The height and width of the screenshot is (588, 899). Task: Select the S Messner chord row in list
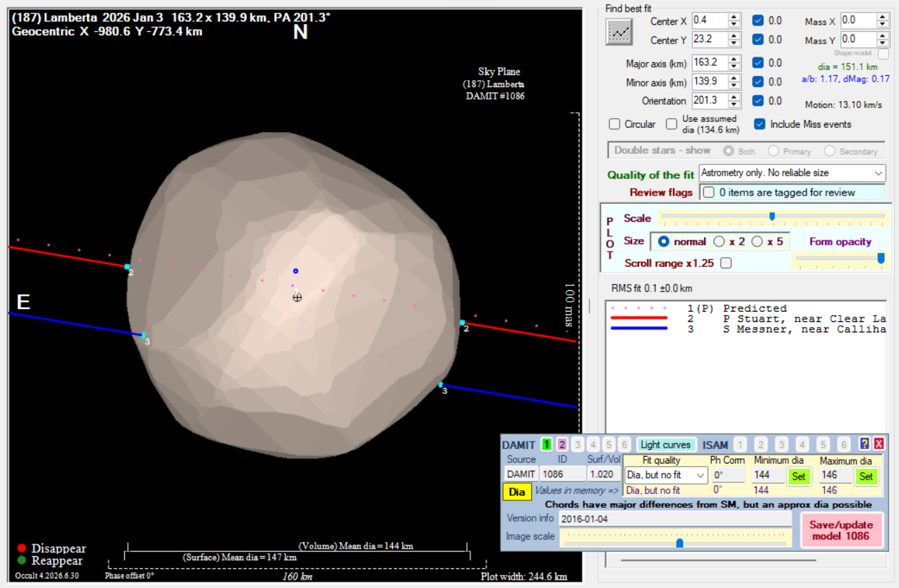click(747, 329)
